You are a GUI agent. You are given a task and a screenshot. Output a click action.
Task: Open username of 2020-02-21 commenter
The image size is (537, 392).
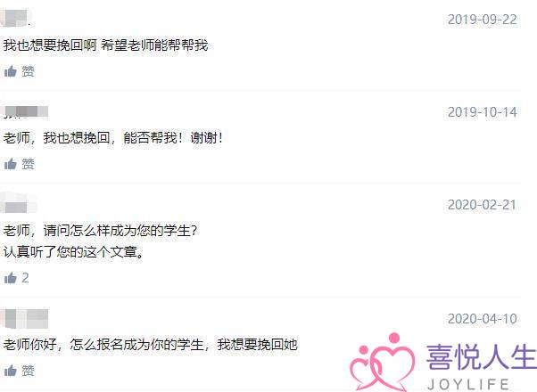[x=19, y=203]
